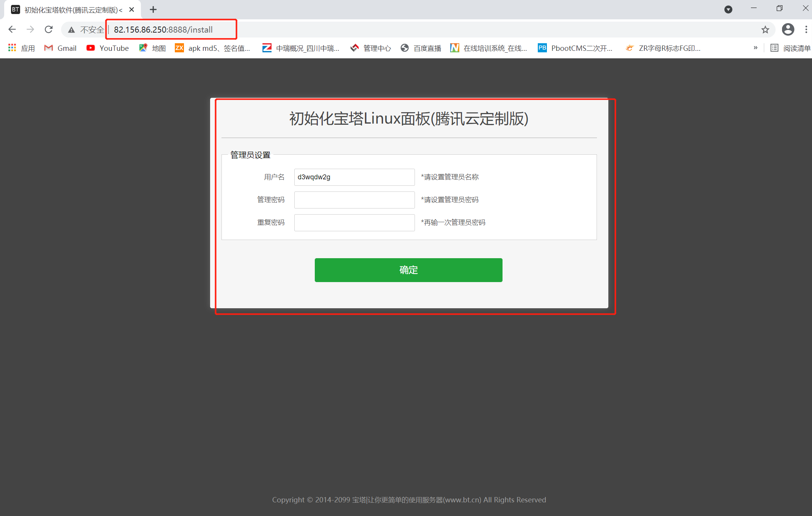Click the tab search dropdown circle icon
The height and width of the screenshot is (516, 812).
point(728,9)
